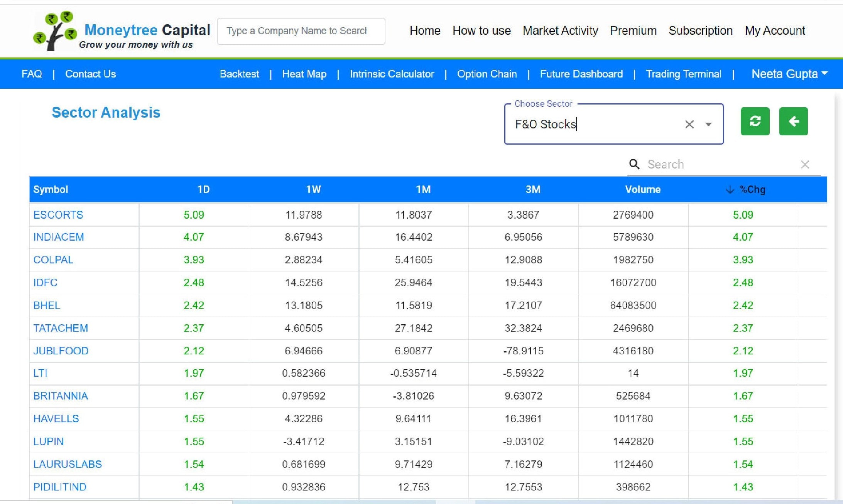The image size is (843, 504).
Task: Select BHEL volume value 64083500
Action: click(633, 305)
